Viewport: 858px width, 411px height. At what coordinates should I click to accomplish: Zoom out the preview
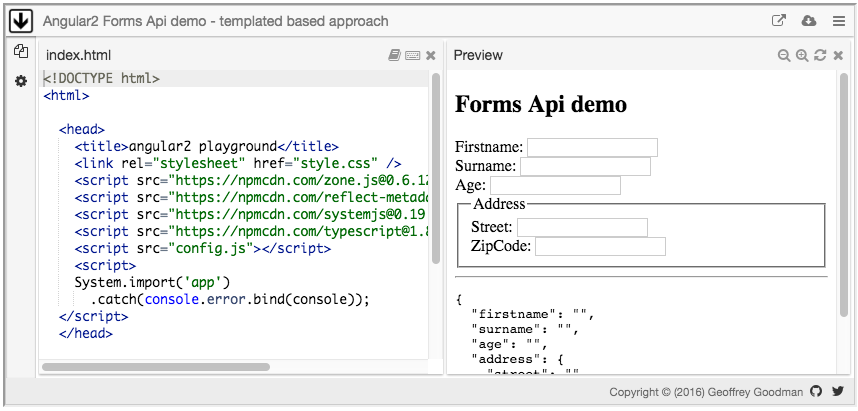coord(784,56)
